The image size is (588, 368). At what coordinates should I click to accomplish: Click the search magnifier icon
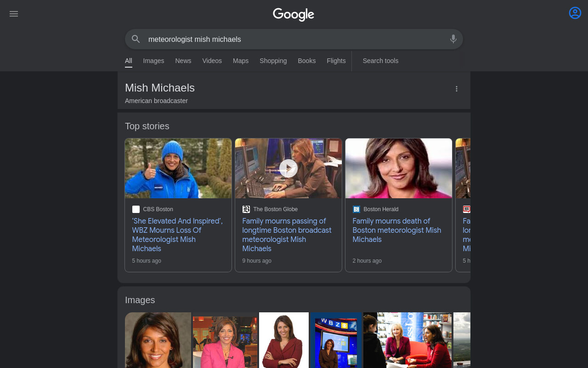click(x=136, y=39)
